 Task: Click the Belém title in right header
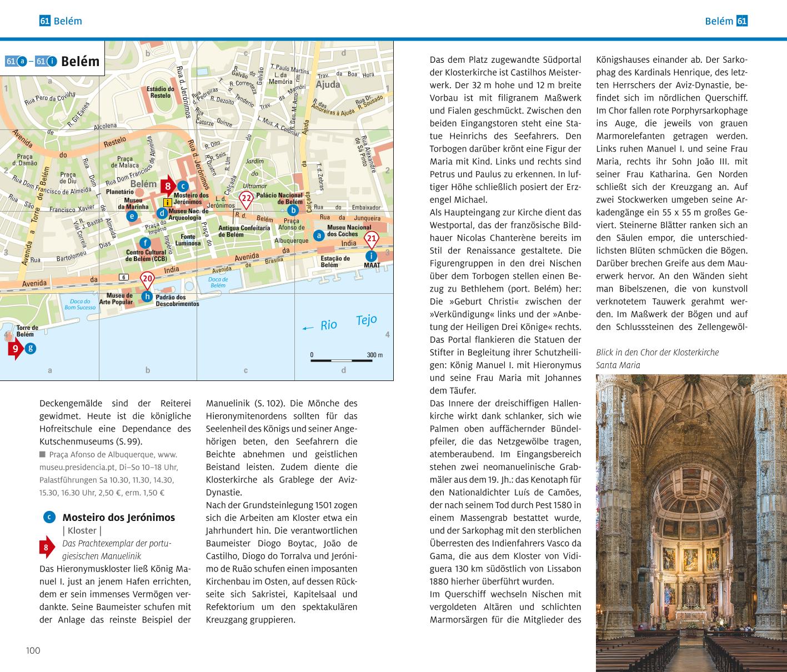tap(719, 21)
